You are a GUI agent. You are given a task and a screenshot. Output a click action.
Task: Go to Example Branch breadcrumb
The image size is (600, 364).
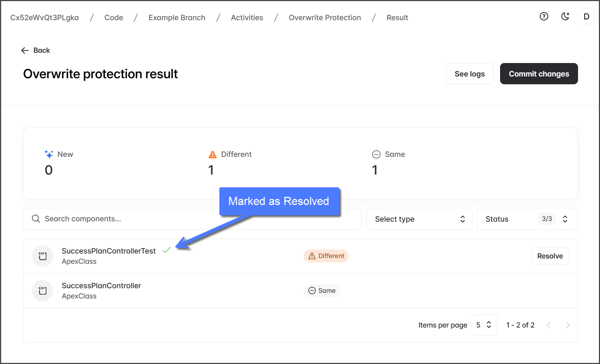[177, 18]
